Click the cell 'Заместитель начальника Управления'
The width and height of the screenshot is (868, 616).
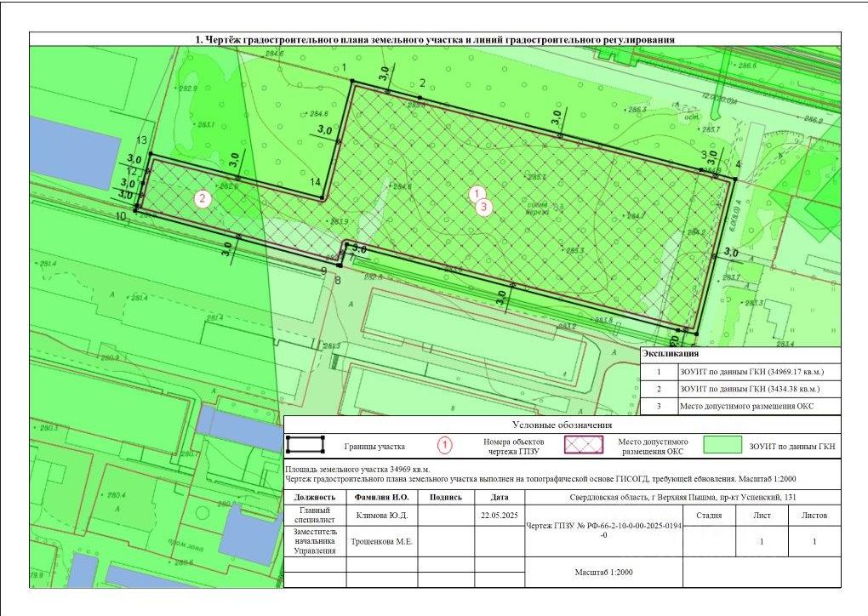314,541
